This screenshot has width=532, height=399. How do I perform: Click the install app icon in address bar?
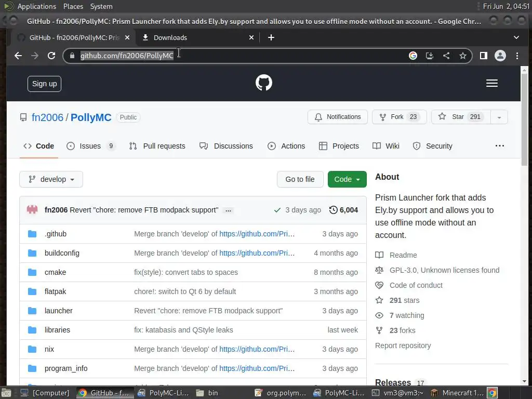[430, 56]
